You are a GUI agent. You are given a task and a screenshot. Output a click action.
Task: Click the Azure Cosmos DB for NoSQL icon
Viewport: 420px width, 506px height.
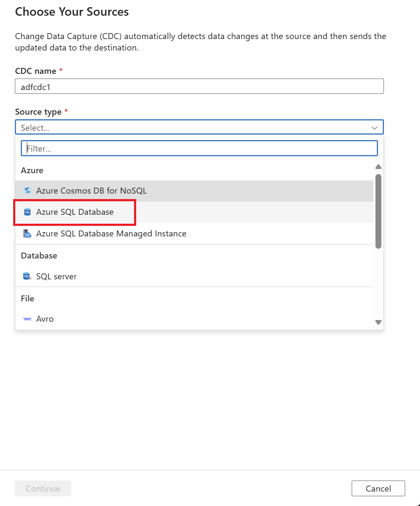27,191
